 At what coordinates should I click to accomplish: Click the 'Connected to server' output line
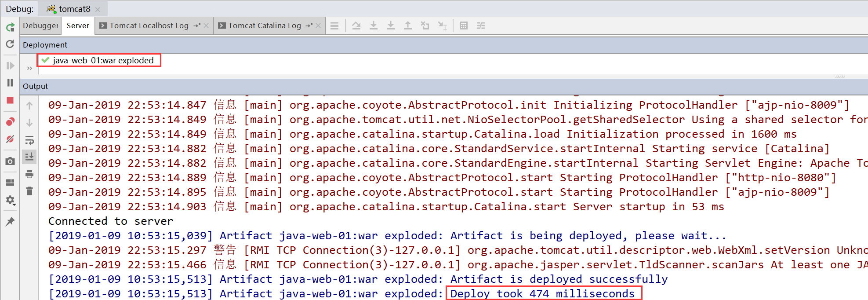(111, 221)
